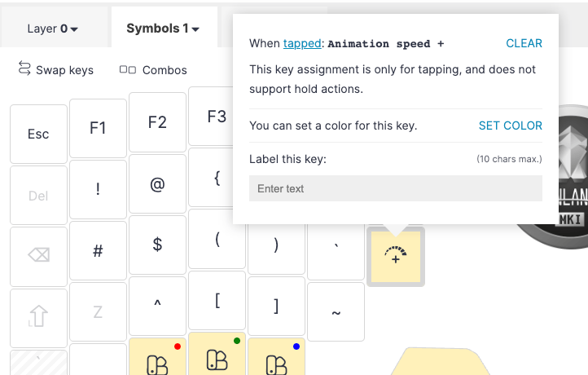Click the Swap keys button
The image size is (588, 375).
pos(56,70)
